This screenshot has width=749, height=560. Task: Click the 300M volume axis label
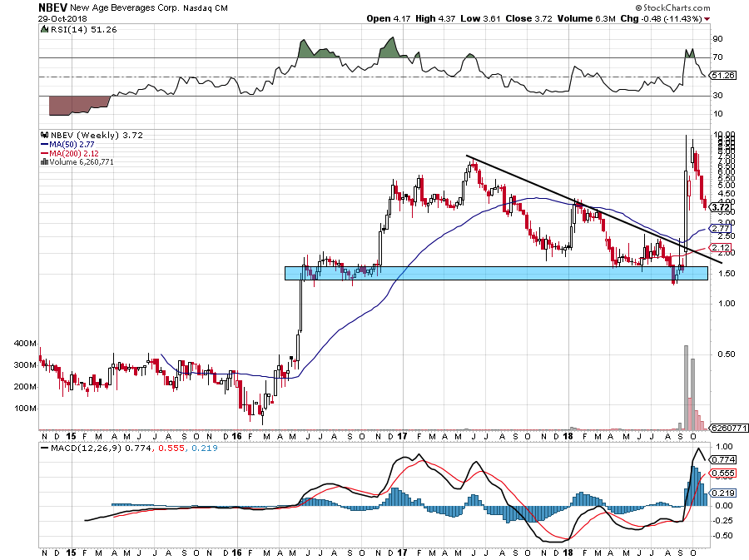click(25, 365)
